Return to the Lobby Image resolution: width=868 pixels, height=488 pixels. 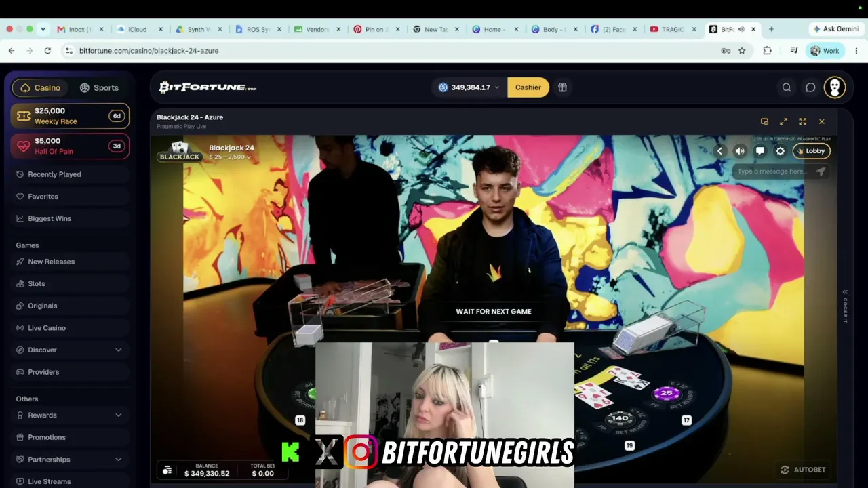coord(811,151)
